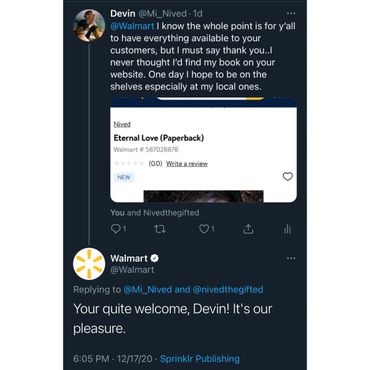This screenshot has height=370, width=370.
Task: Open @Walmart mention in Devin's tweet
Action: pyautogui.click(x=132, y=26)
